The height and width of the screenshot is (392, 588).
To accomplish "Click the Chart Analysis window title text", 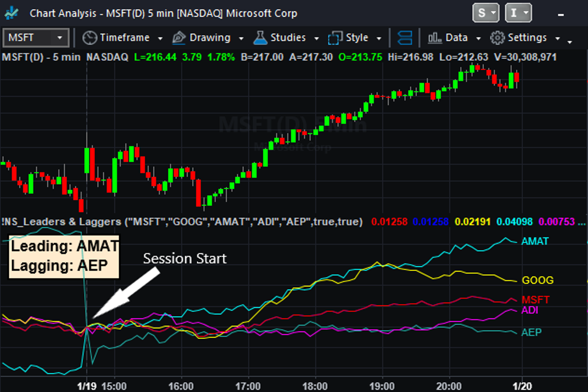I will click(x=163, y=13).
